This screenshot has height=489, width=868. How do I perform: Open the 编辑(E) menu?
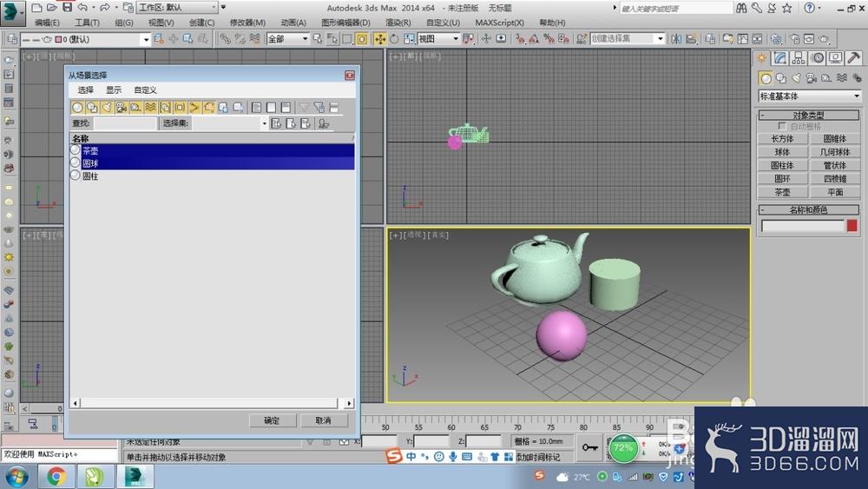pyautogui.click(x=47, y=23)
